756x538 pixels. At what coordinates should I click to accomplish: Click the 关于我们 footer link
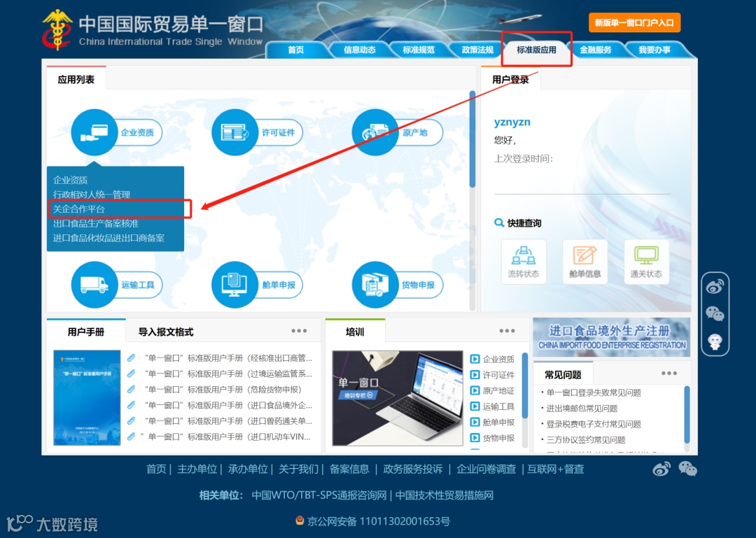tap(298, 469)
